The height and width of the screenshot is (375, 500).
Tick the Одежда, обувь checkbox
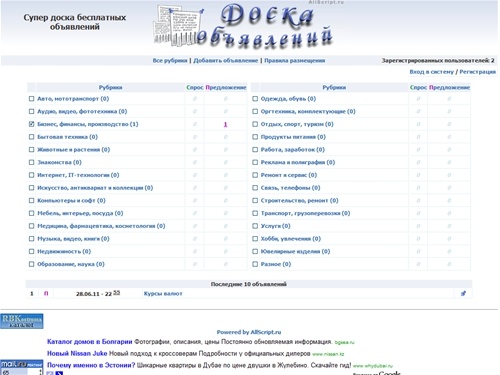tap(255, 99)
